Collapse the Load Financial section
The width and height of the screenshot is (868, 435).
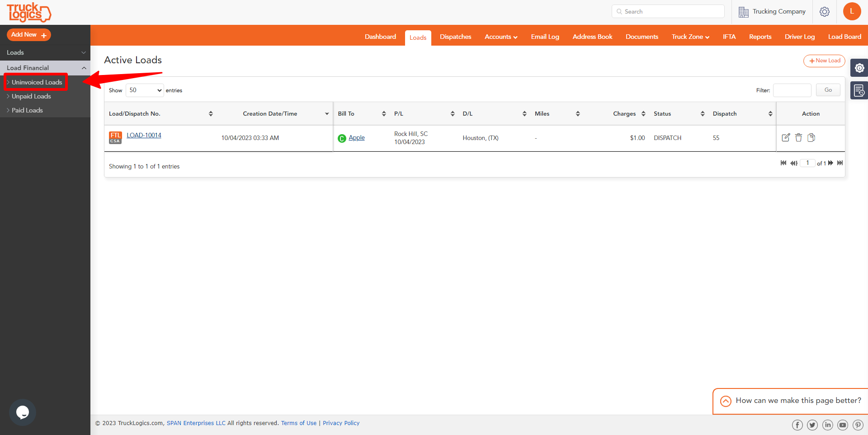[x=84, y=68]
